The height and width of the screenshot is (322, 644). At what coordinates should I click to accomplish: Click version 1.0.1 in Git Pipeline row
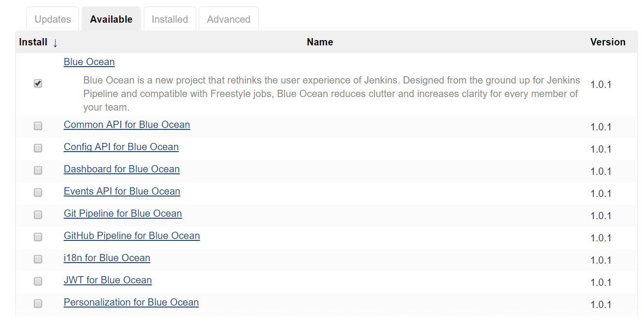pyautogui.click(x=601, y=216)
